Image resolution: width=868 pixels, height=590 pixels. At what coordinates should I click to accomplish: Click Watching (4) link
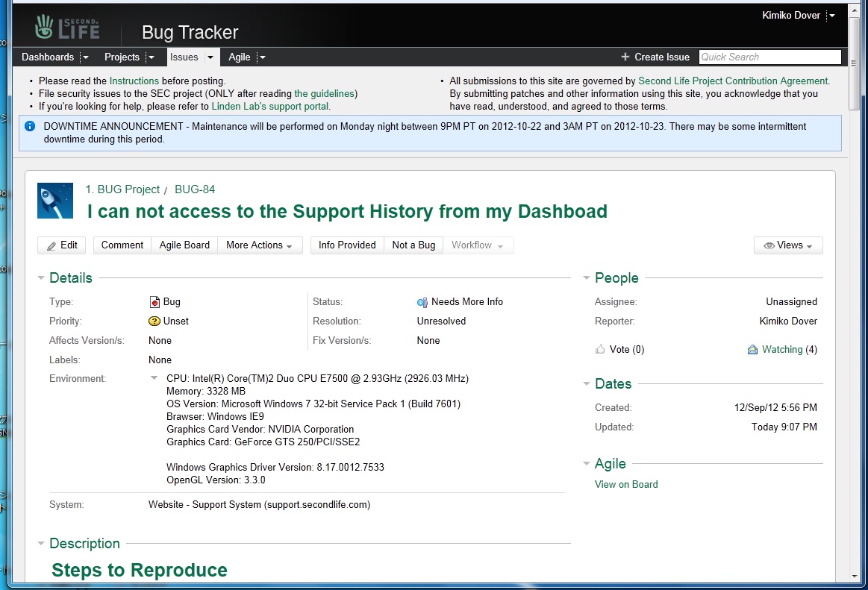pos(790,349)
